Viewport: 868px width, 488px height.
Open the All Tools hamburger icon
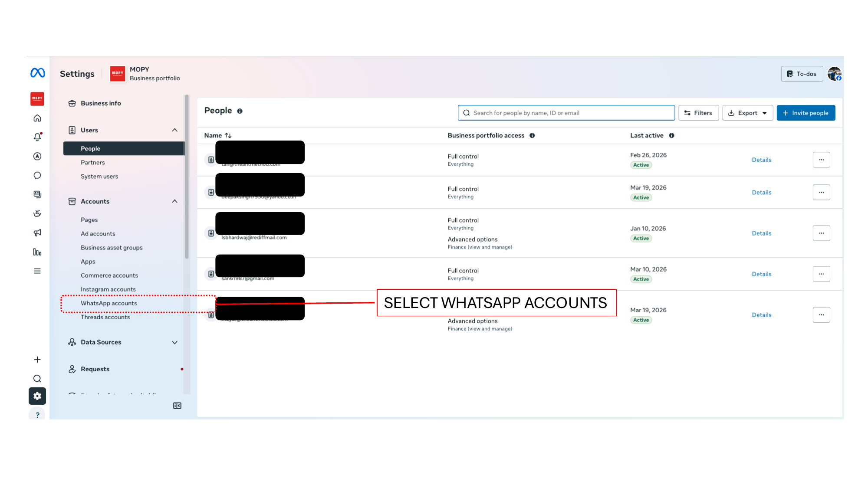point(37,271)
